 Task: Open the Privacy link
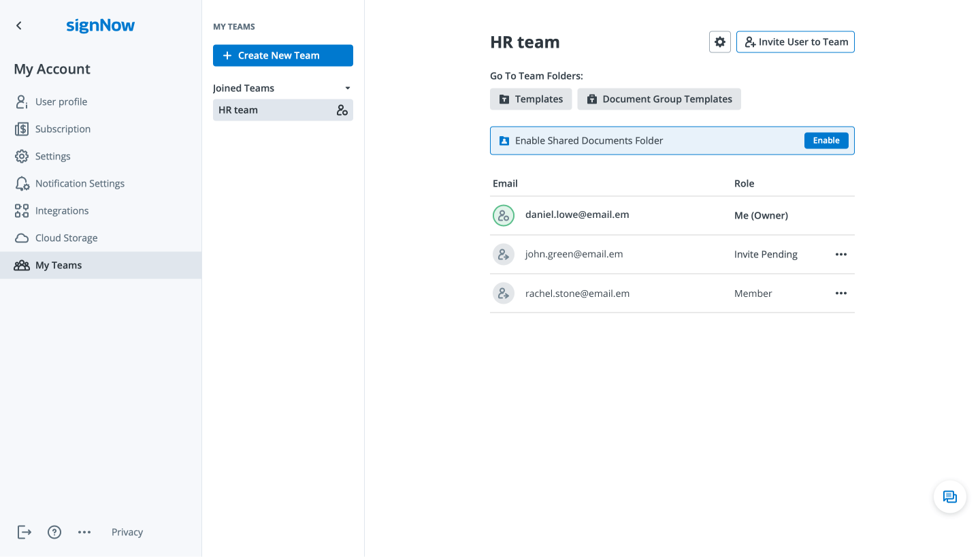(127, 532)
